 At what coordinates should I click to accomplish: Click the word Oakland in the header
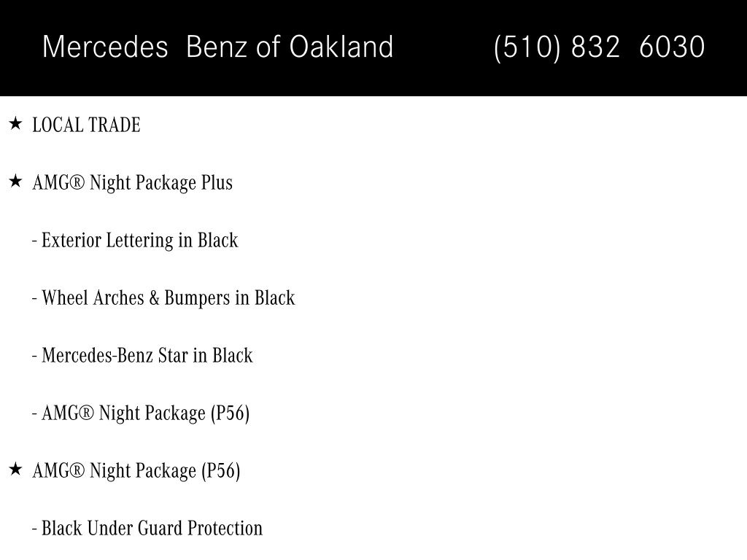pos(341,47)
